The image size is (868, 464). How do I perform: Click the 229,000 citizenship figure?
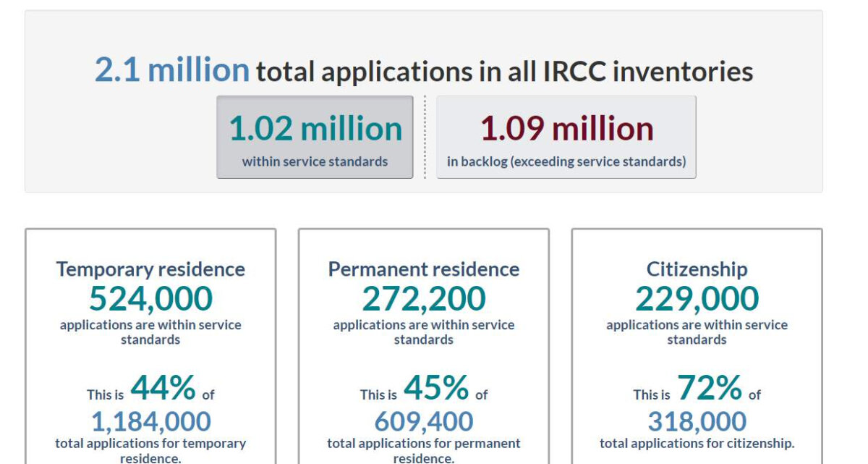tap(697, 299)
